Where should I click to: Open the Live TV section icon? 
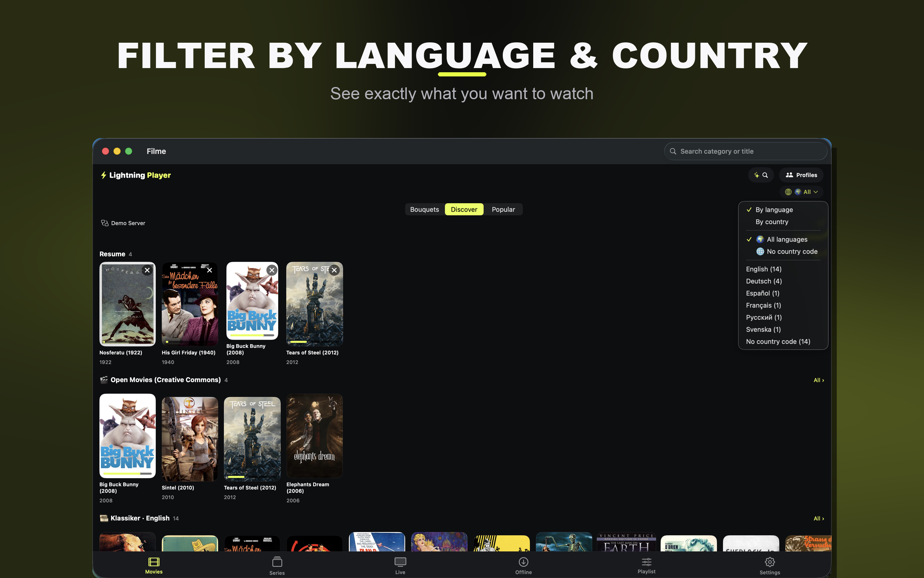click(400, 562)
